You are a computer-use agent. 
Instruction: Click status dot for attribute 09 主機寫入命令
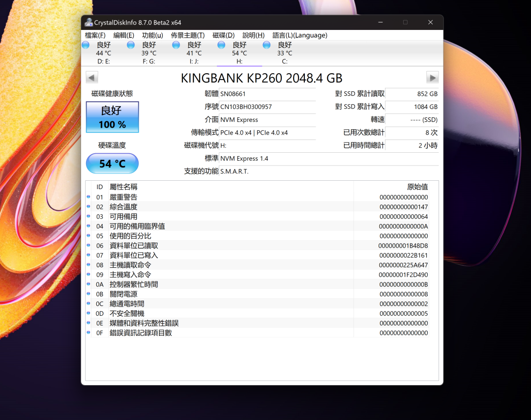[88, 274]
